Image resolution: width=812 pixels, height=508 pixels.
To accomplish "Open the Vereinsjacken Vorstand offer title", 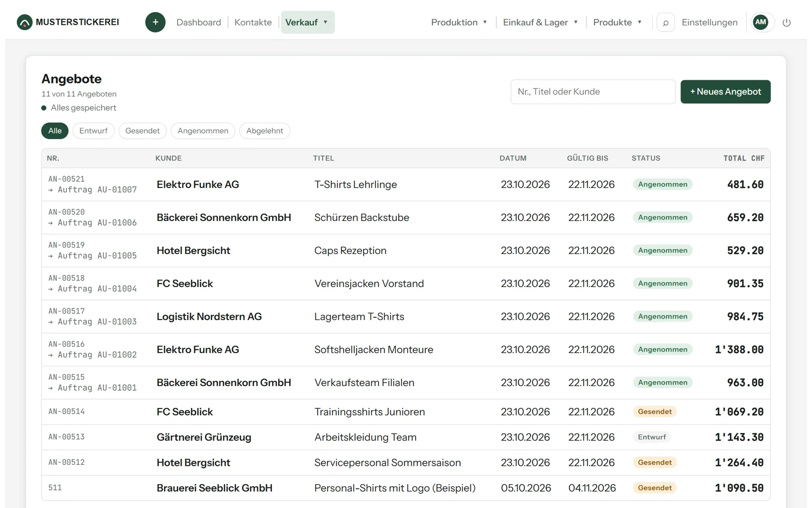I will [369, 283].
